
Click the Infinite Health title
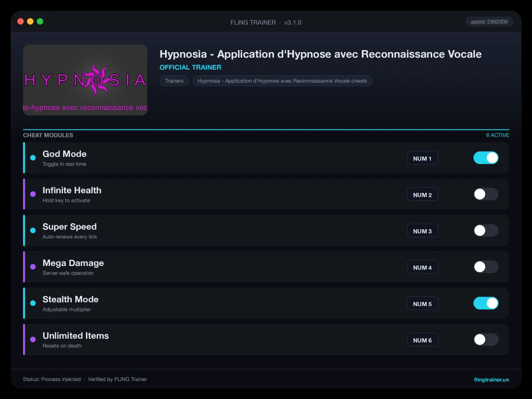click(72, 190)
